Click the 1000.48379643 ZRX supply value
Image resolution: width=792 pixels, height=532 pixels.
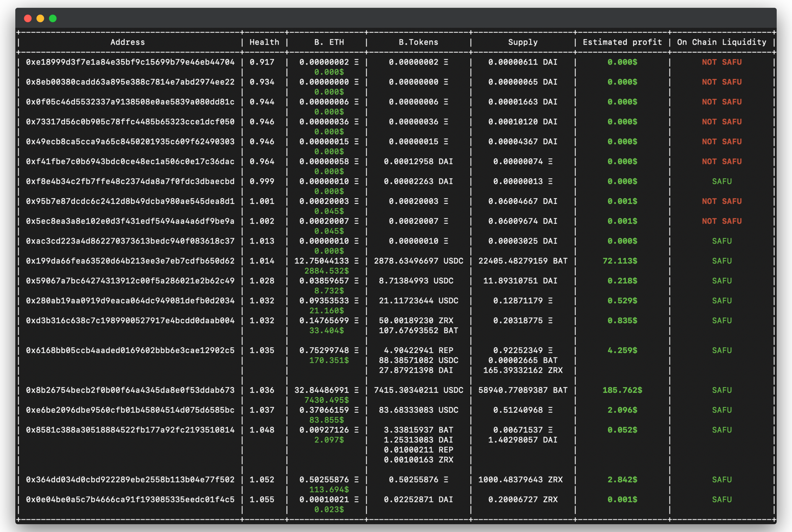[520, 480]
